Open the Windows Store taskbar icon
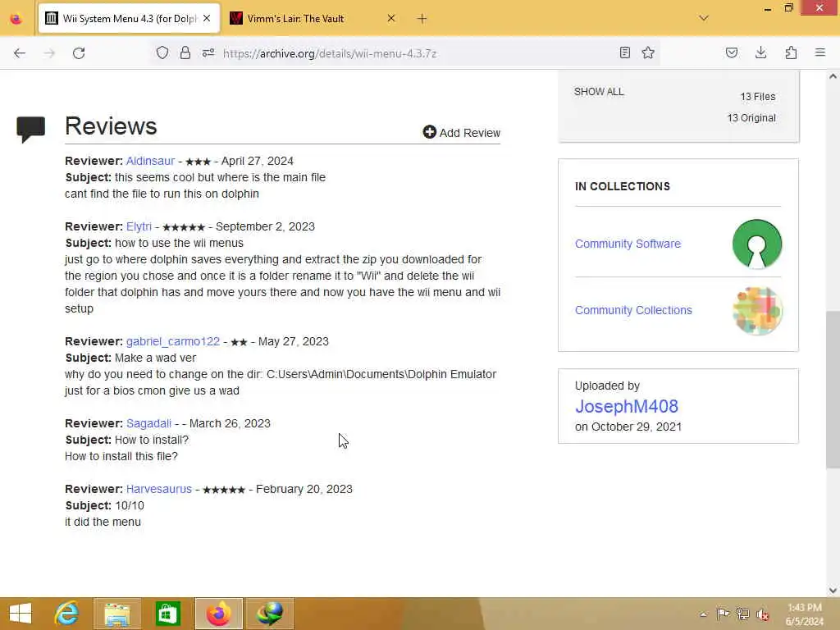This screenshot has height=630, width=840. [167, 614]
